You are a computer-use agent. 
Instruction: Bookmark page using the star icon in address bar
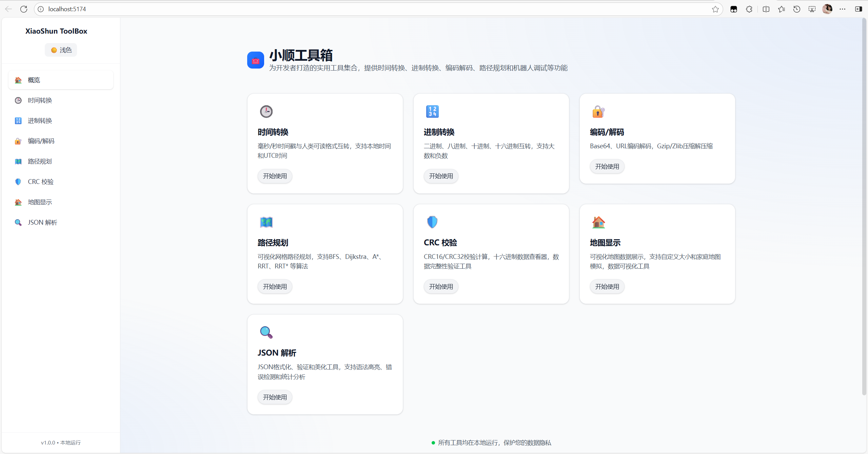pyautogui.click(x=715, y=9)
